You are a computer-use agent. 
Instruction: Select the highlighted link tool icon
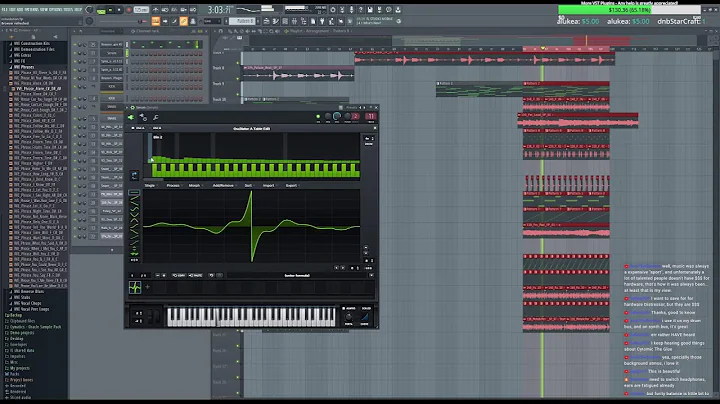pyautogui.click(x=183, y=21)
